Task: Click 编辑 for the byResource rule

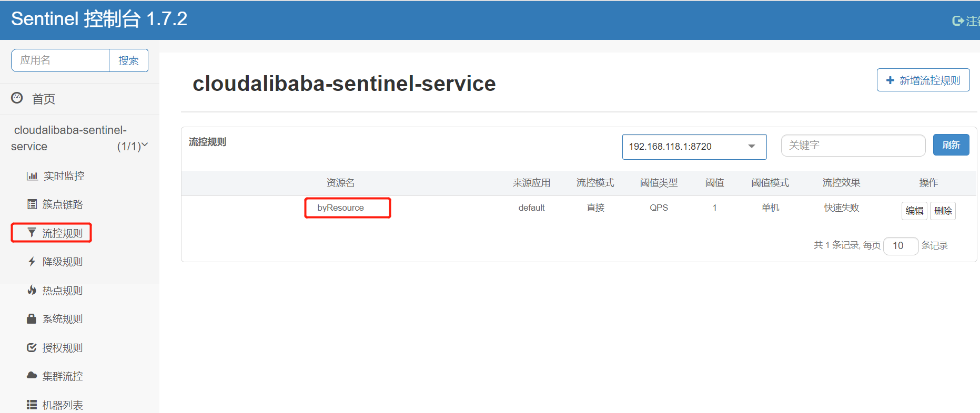Action: [x=914, y=211]
